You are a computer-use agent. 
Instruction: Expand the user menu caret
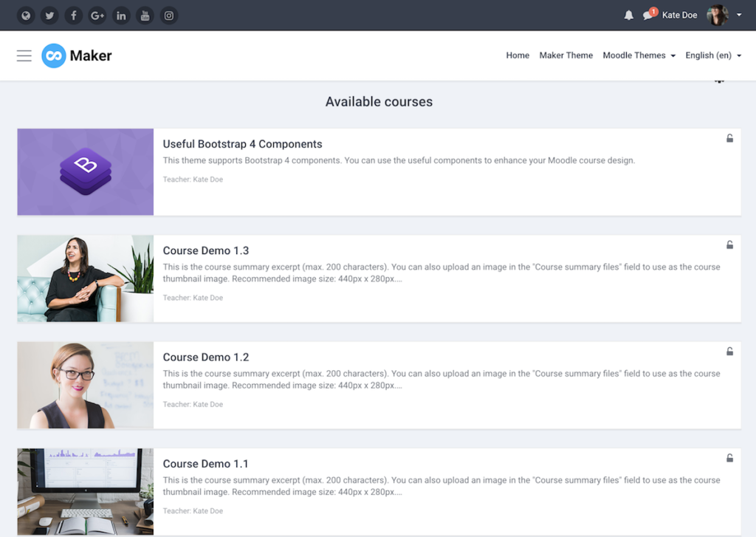[739, 15]
